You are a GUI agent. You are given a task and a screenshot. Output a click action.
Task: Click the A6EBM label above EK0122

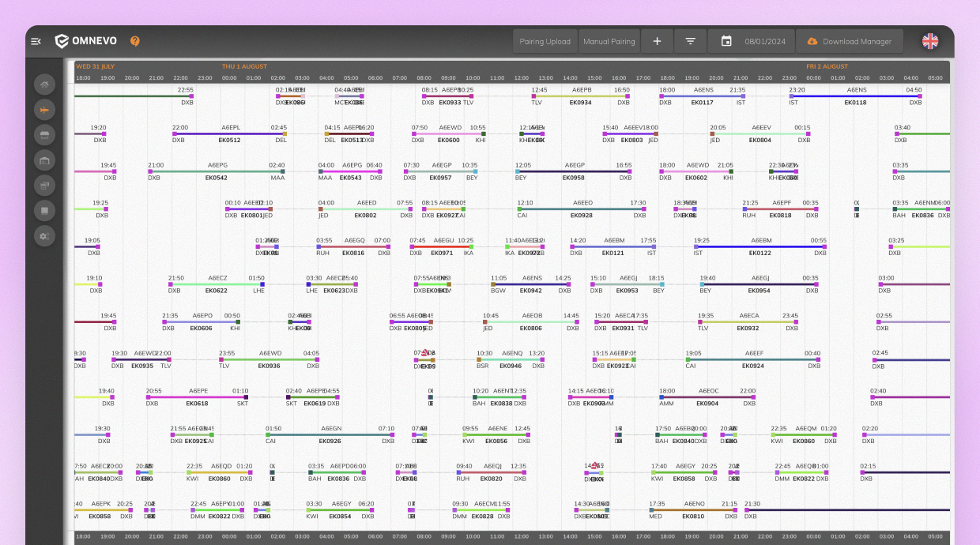(x=761, y=240)
